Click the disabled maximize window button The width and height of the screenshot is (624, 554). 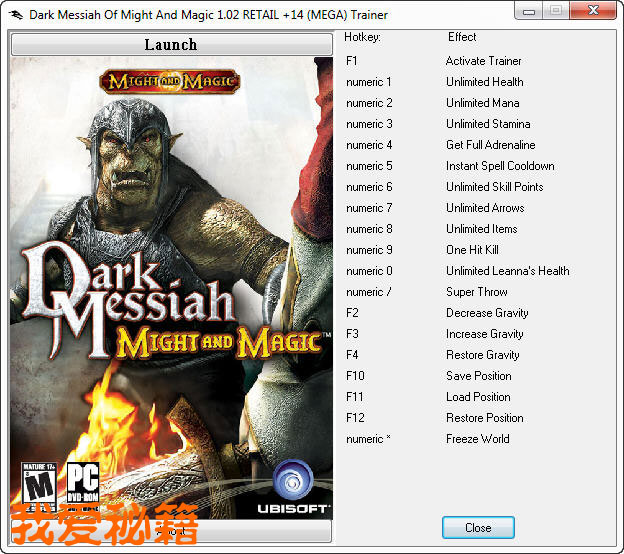click(556, 12)
